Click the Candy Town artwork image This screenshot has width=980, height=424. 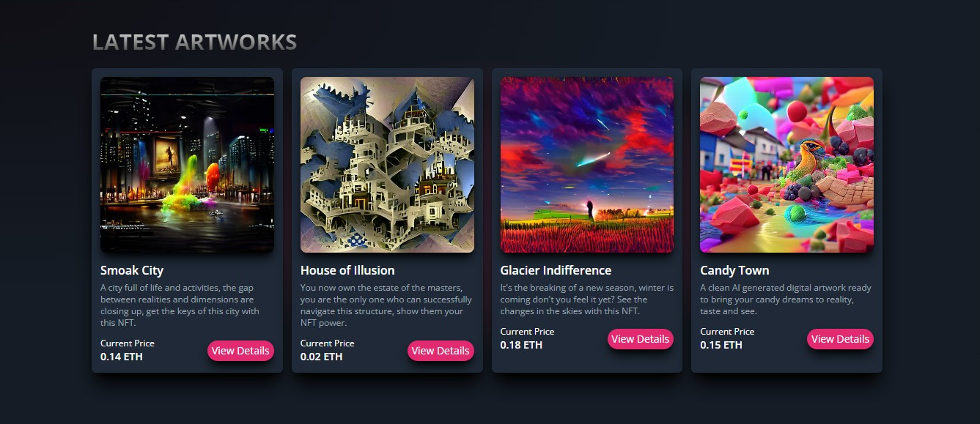[786, 165]
